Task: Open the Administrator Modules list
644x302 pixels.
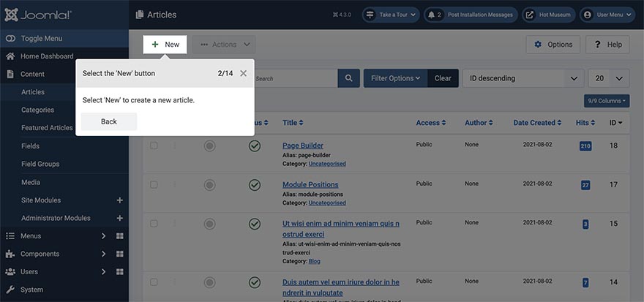Action: pyautogui.click(x=56, y=218)
